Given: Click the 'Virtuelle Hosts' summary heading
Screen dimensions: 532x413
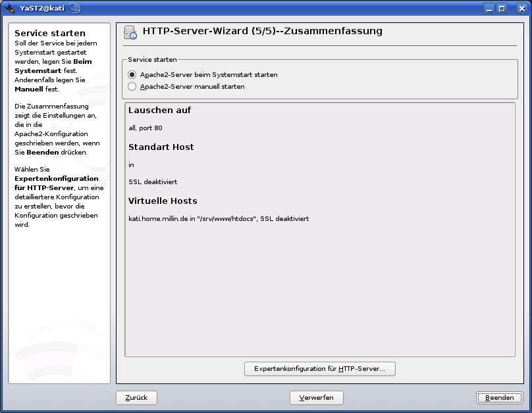Looking at the screenshot, I should point(163,201).
